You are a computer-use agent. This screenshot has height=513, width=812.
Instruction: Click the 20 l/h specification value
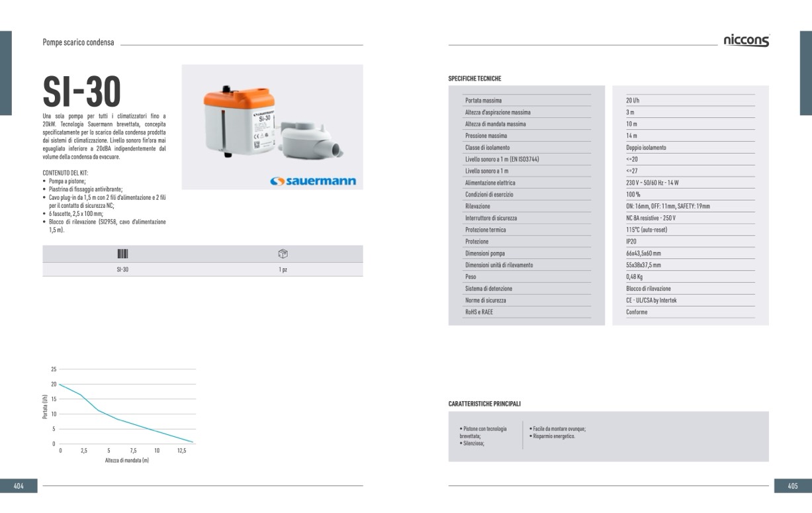coord(633,101)
